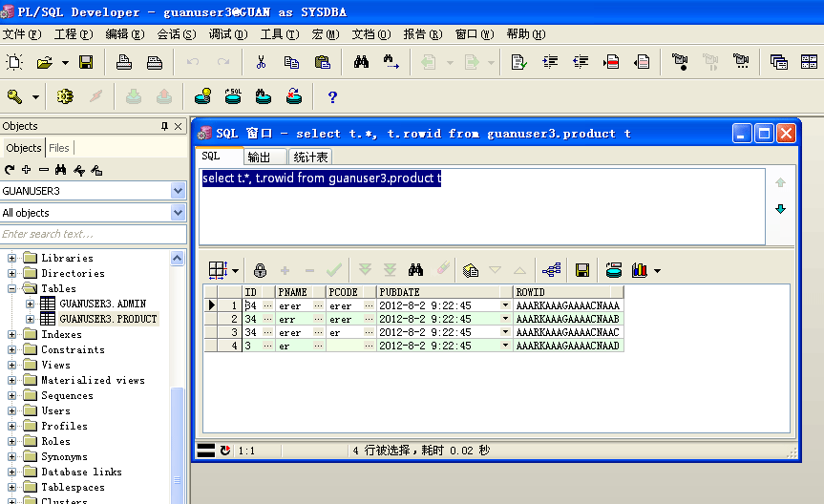Click the object search text field
The width and height of the screenshot is (824, 504).
tap(93, 234)
